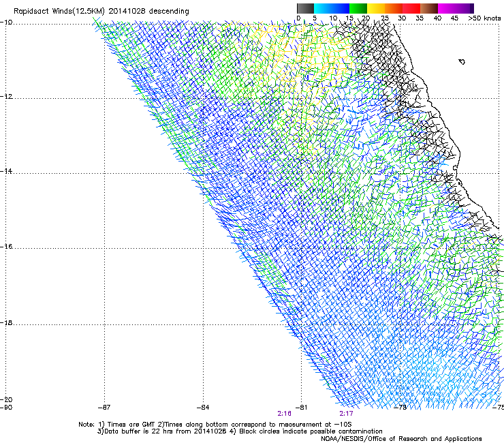The image size is (504, 443).
Task: Click the brown 35-40 knots legend swatch
Action: point(429,8)
